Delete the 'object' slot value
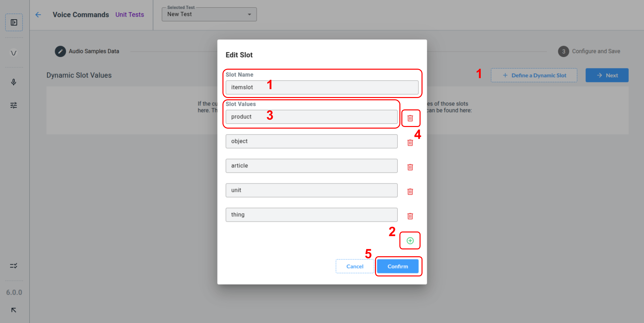The image size is (644, 323). click(410, 143)
